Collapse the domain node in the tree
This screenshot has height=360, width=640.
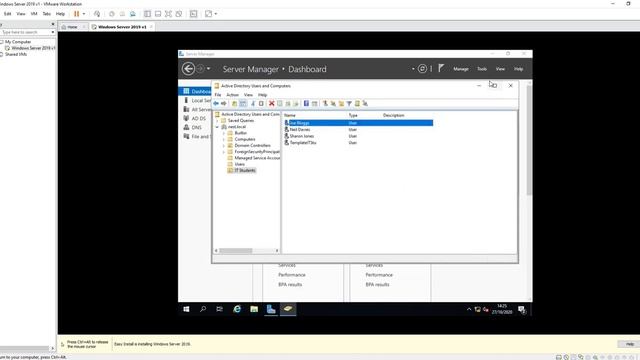(x=217, y=127)
